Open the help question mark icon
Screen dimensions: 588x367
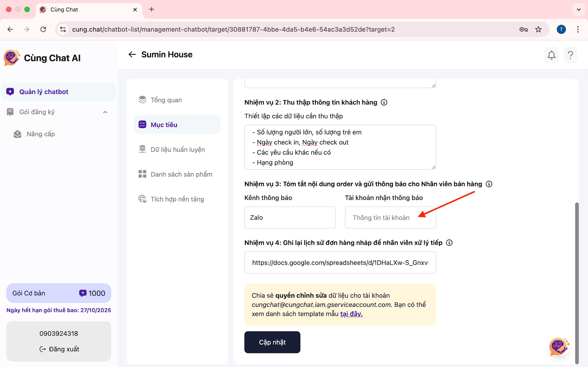(x=570, y=55)
